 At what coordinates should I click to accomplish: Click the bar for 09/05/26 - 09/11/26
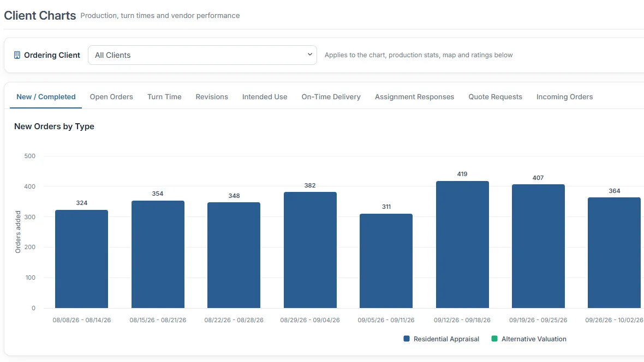point(386,261)
